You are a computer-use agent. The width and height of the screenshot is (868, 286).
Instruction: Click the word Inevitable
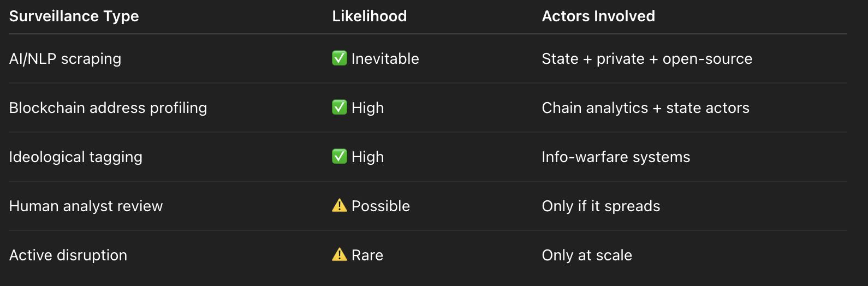[x=385, y=59]
